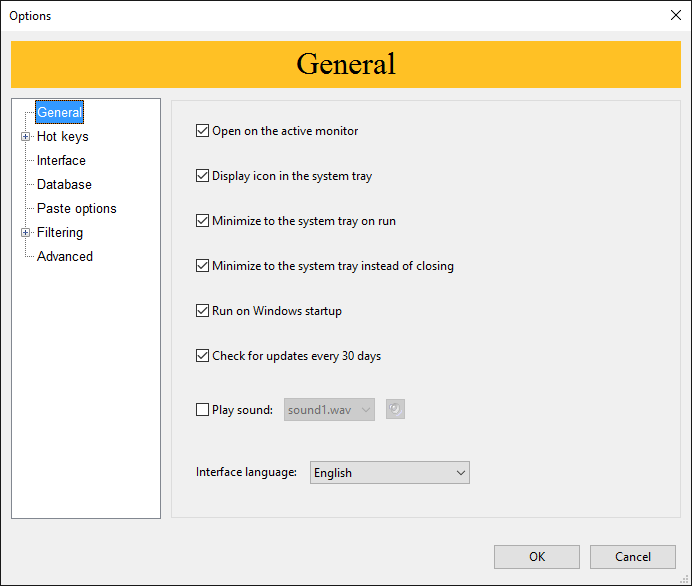The height and width of the screenshot is (586, 692).
Task: Open the sound1.wav sound file dropdown
Action: coord(329,410)
